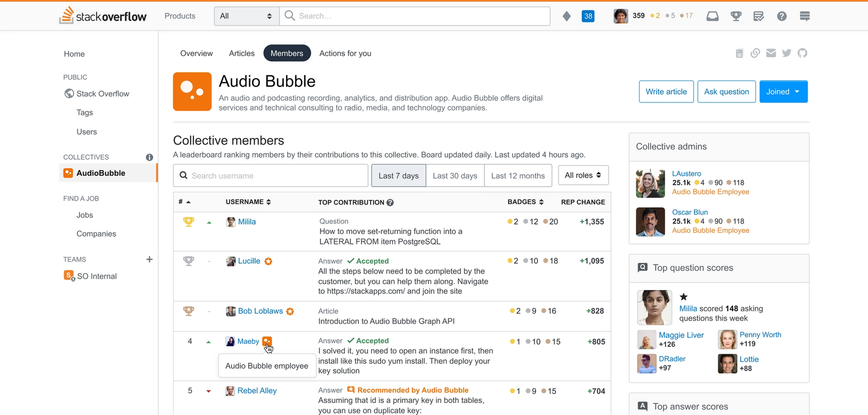Image resolution: width=868 pixels, height=415 pixels.
Task: Open the notification badge showing 38
Action: tap(588, 16)
